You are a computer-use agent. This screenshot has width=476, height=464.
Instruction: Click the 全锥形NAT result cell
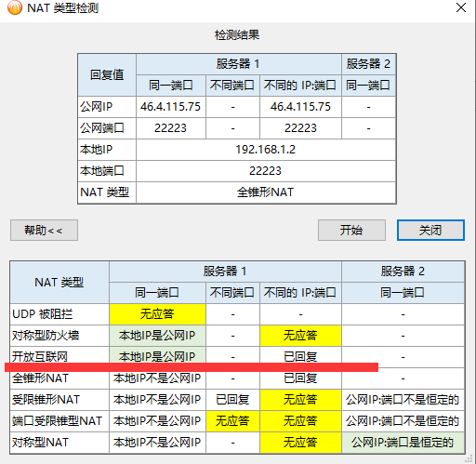tap(266, 192)
